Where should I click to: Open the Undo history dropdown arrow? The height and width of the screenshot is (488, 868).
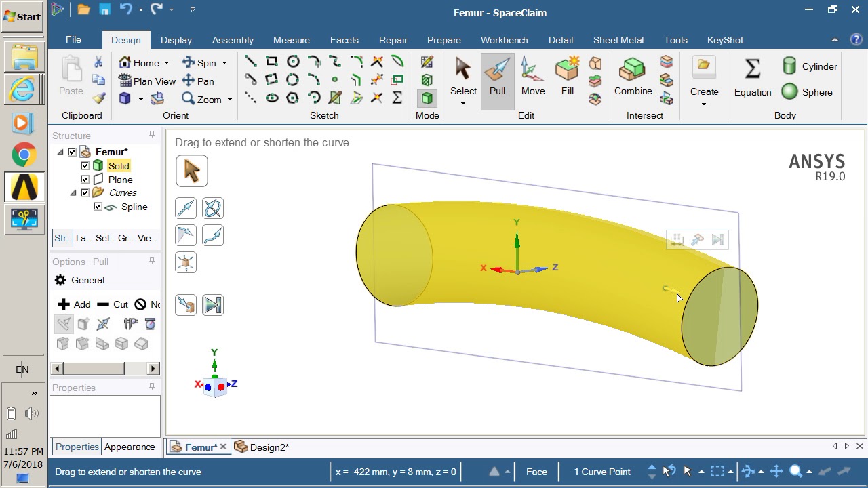point(141,9)
